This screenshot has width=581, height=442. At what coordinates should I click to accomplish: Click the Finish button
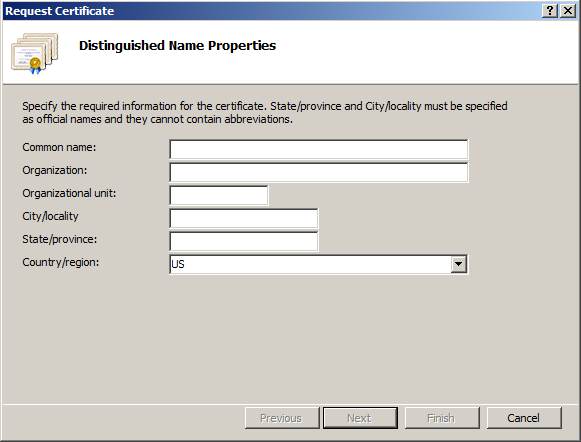pyautogui.click(x=442, y=418)
